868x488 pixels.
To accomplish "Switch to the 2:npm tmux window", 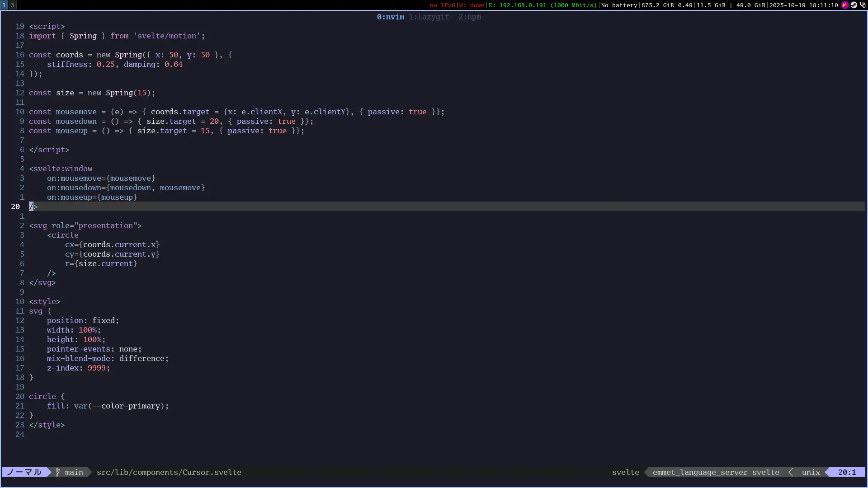I will pyautogui.click(x=470, y=17).
